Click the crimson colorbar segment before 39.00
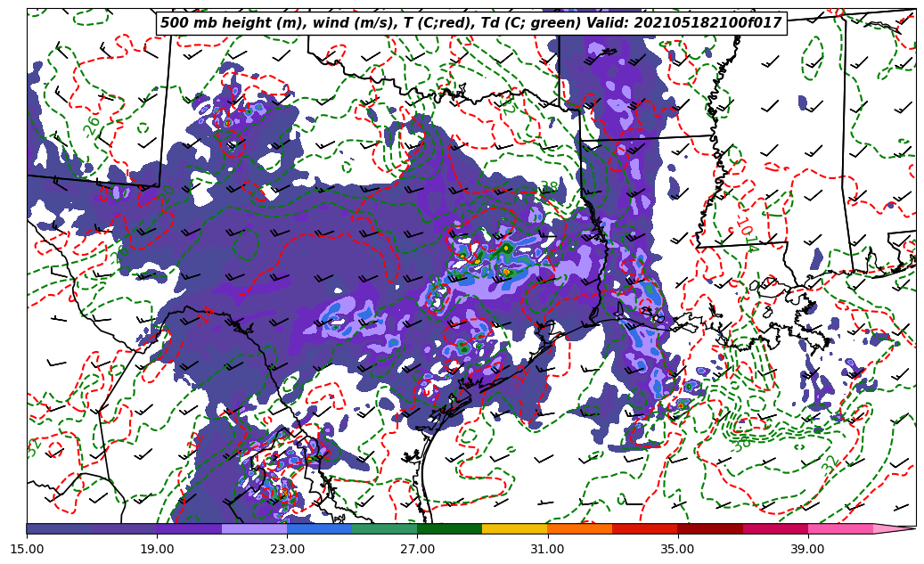Viewport: 924px width, 564px height. coord(774,528)
